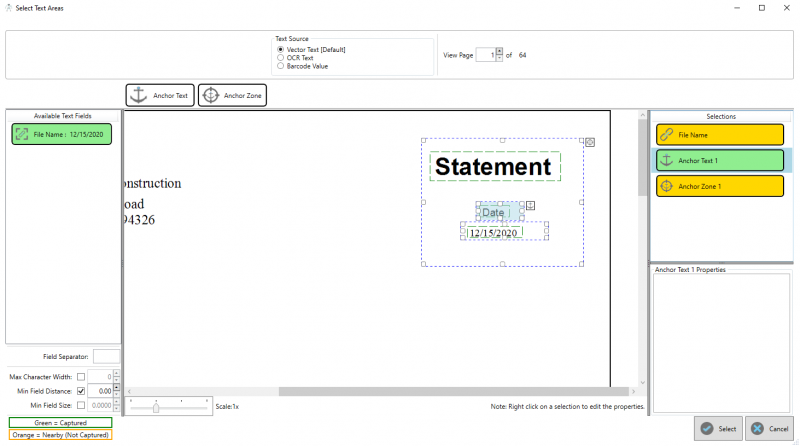Click the small anchor marker beside Date
This screenshot has height=446, width=800.
point(530,206)
